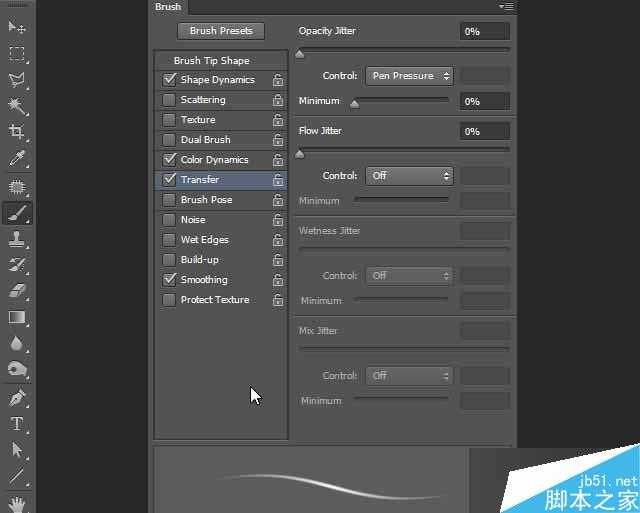Viewport: 640px width, 513px height.
Task: Disable the Smoothing checkbox
Action: pos(169,280)
